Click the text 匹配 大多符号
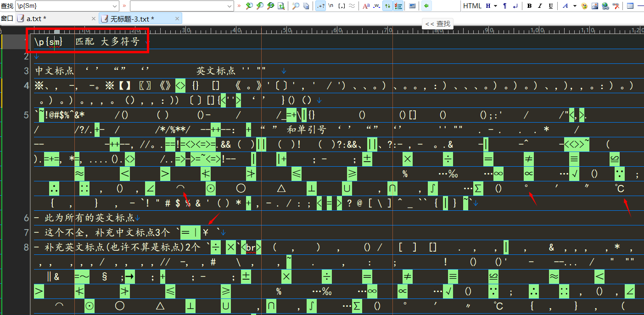The image size is (644, 315). tap(107, 41)
